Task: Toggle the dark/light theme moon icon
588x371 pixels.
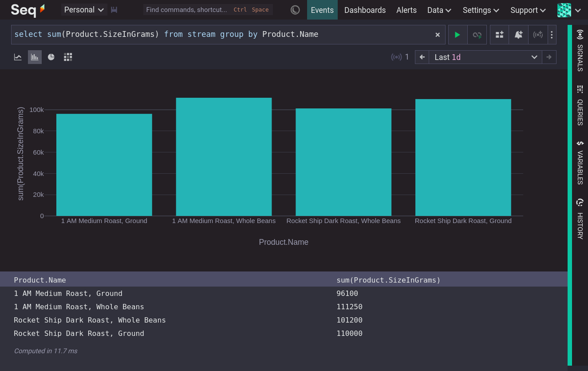Action: [x=295, y=10]
